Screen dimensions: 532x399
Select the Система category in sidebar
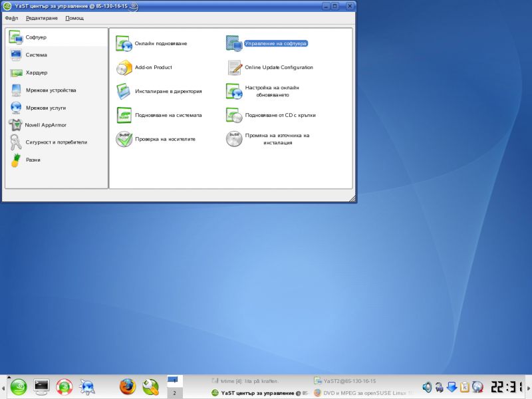pos(57,55)
